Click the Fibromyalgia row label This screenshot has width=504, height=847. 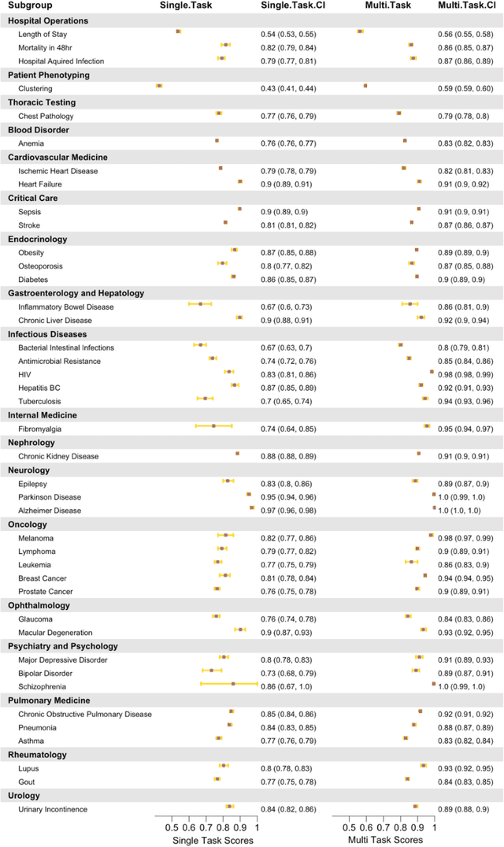tap(39, 429)
